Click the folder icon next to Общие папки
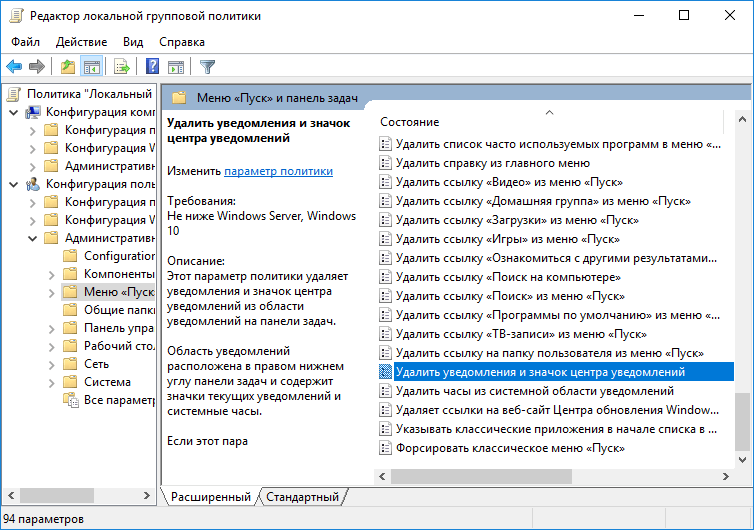 (x=70, y=310)
